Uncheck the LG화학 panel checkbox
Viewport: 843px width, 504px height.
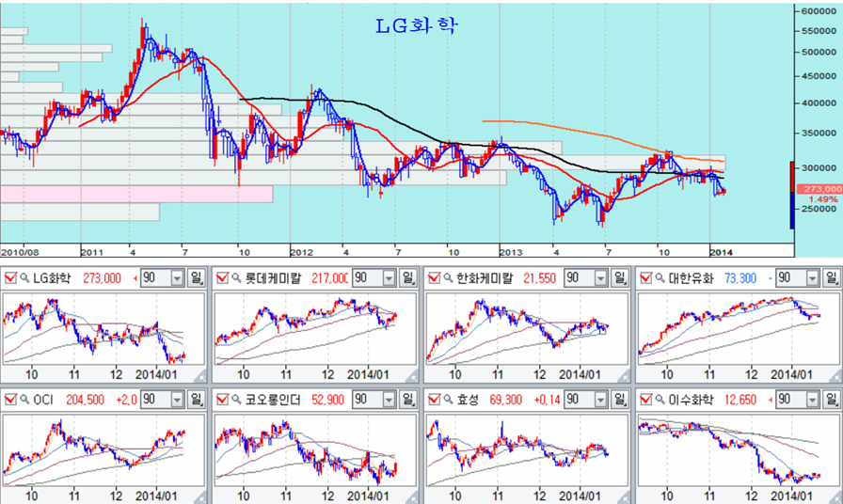(x=10, y=277)
